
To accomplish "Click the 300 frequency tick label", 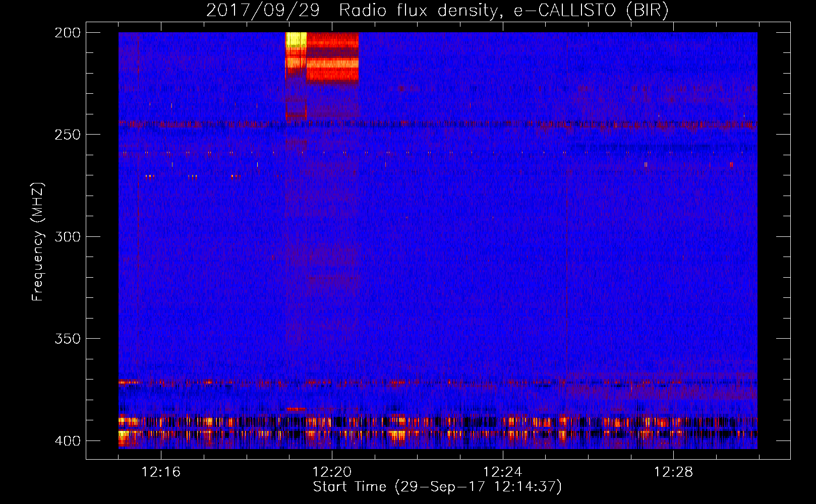I will pyautogui.click(x=67, y=236).
